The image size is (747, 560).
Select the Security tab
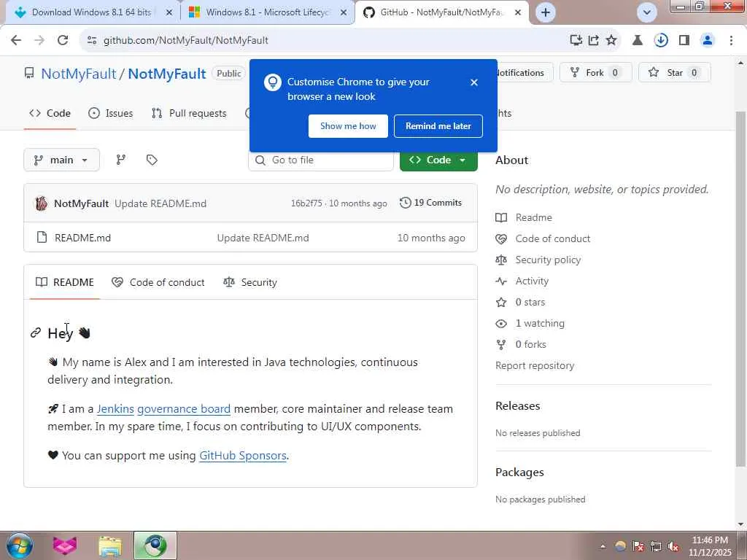[x=250, y=282]
